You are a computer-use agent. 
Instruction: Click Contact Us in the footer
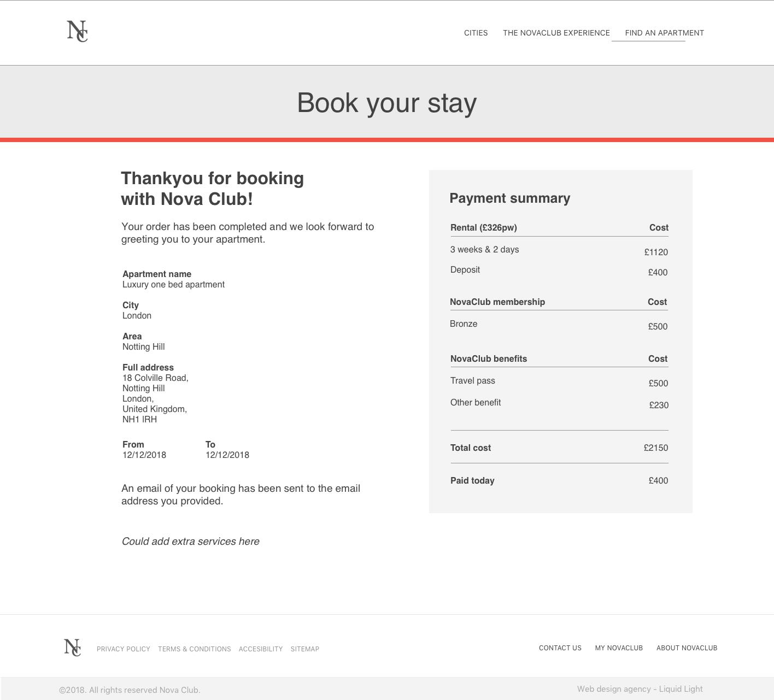[560, 648]
